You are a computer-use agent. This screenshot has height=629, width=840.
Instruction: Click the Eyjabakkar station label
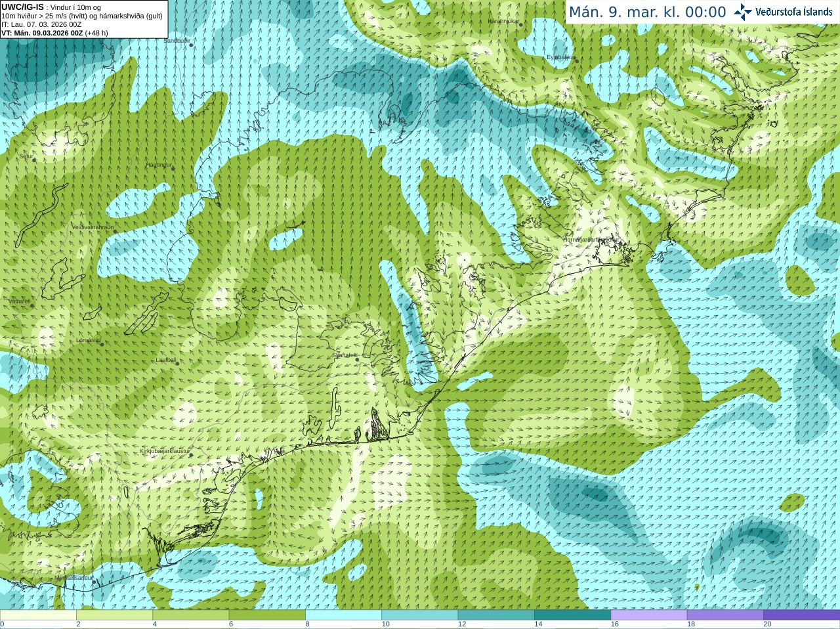point(562,57)
